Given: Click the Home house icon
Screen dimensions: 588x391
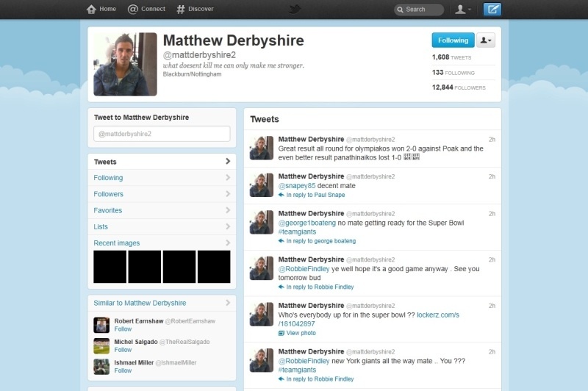Looking at the screenshot, I should (91, 9).
